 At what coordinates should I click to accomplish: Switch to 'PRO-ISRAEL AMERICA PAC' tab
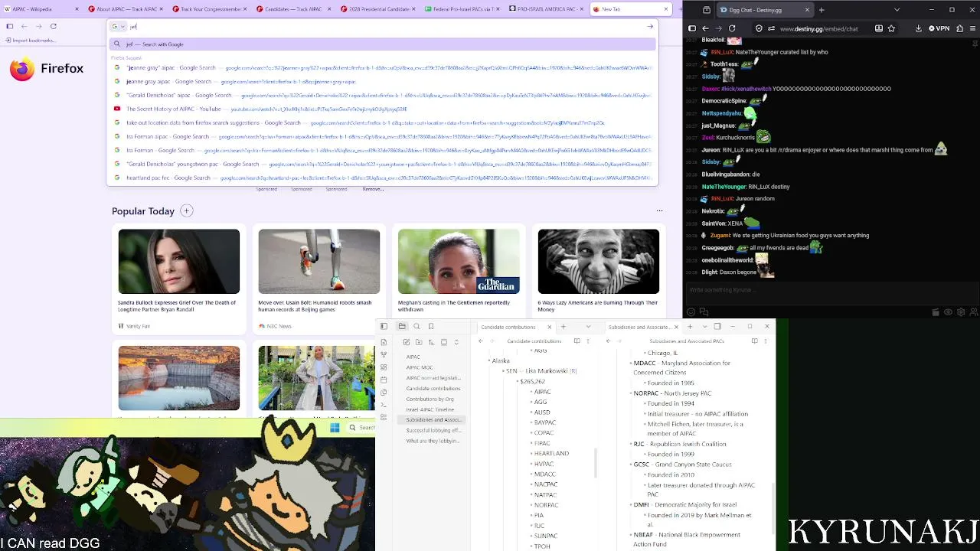click(x=547, y=9)
